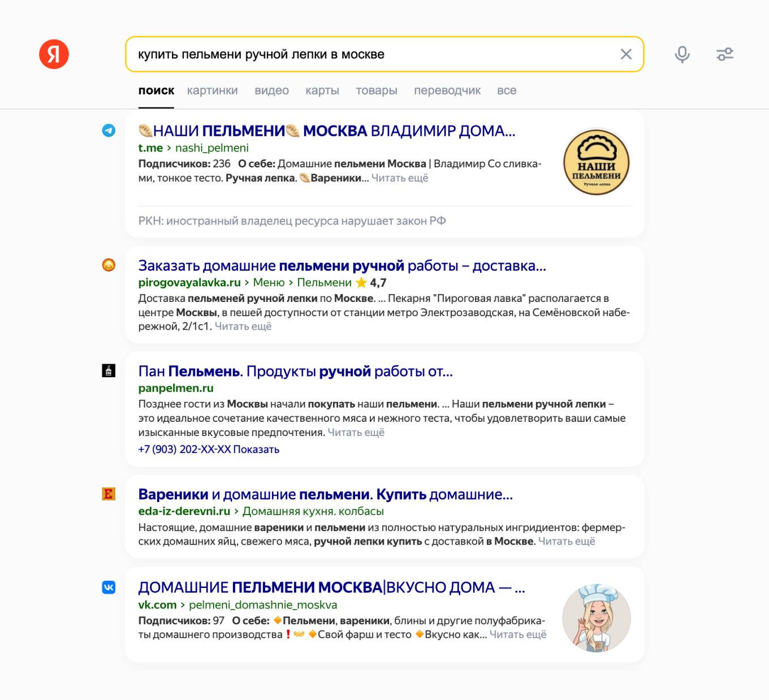Expand the VK result with Читать ещё
769x700 pixels.
(517, 634)
